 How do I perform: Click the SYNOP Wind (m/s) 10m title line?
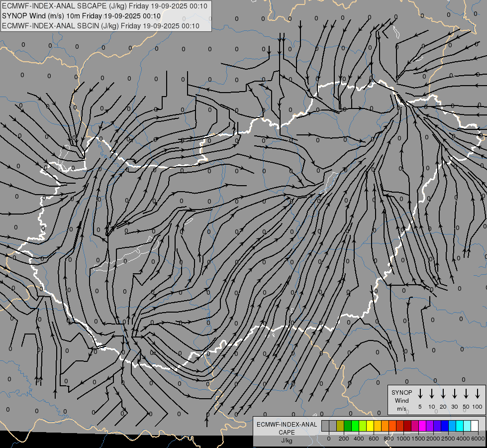click(81, 16)
